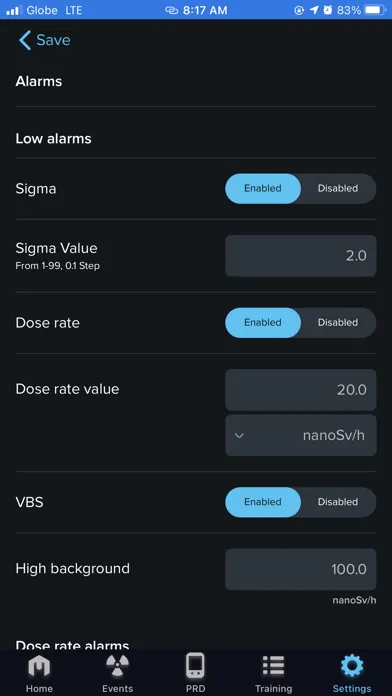Set VBS to Disabled
Screen dimensions: 392x696
click(x=338, y=502)
